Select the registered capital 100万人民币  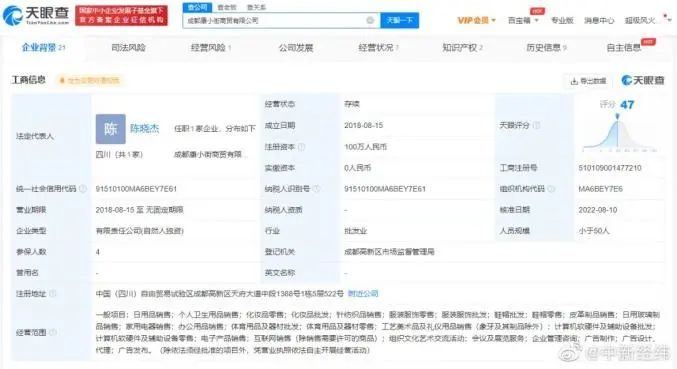365,147
